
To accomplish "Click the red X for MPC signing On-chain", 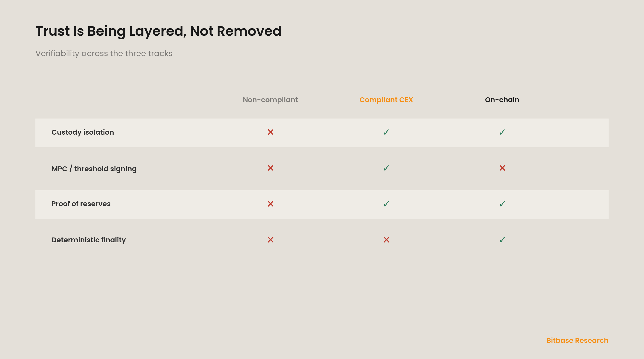I will [x=502, y=168].
